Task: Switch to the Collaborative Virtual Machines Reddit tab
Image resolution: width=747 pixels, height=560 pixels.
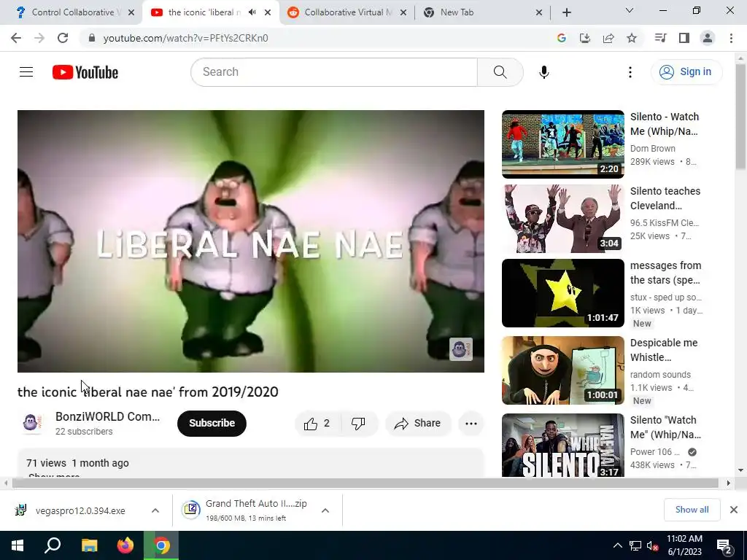Action: [x=348, y=12]
